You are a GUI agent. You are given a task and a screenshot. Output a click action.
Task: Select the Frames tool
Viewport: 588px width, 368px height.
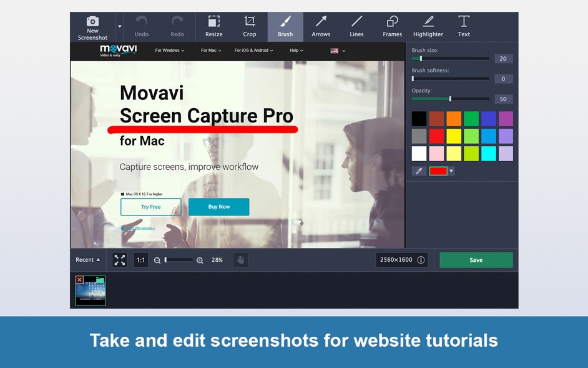(x=392, y=27)
